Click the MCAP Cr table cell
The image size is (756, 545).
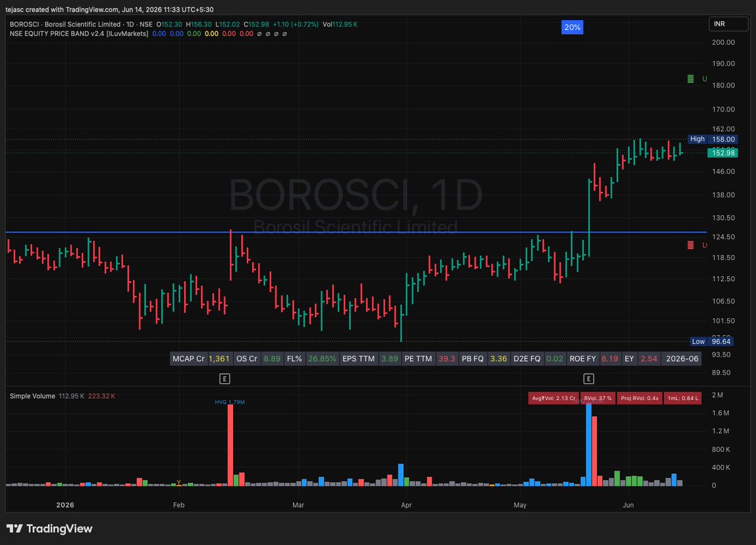(188, 359)
